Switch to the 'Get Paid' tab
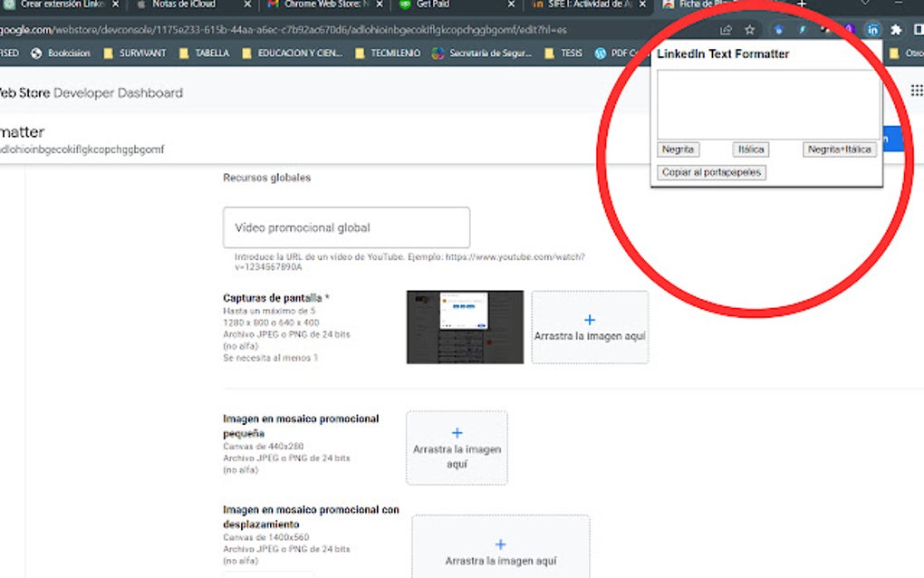The width and height of the screenshot is (924, 578). (x=432, y=5)
